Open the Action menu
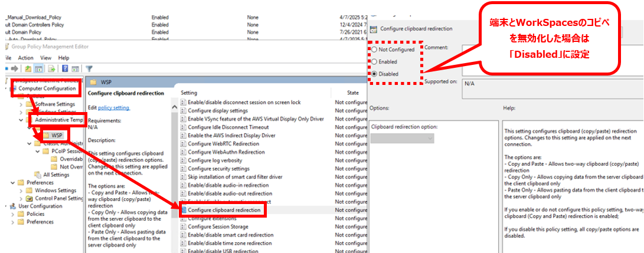Screen dimensions: 644x253 coord(25,58)
